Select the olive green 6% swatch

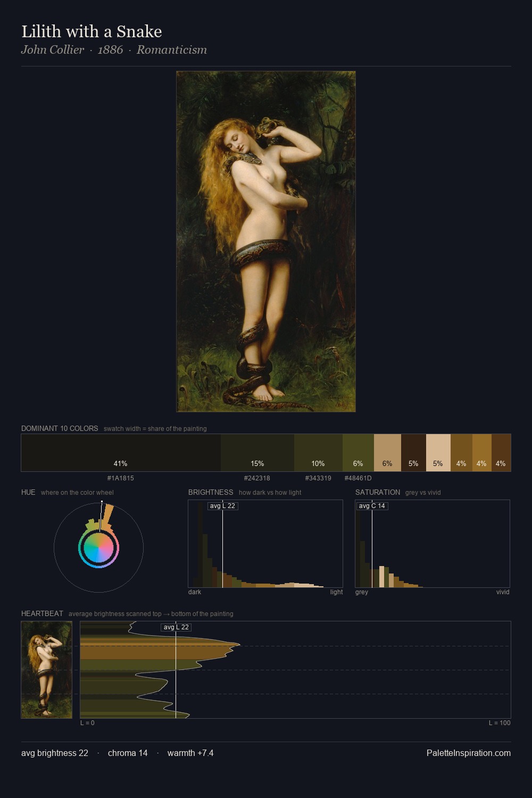(x=358, y=453)
